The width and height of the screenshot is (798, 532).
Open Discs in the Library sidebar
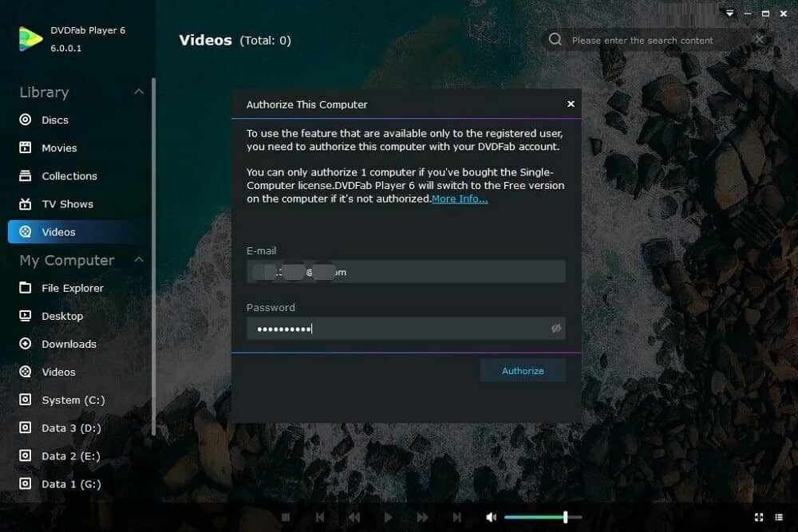pyautogui.click(x=55, y=120)
